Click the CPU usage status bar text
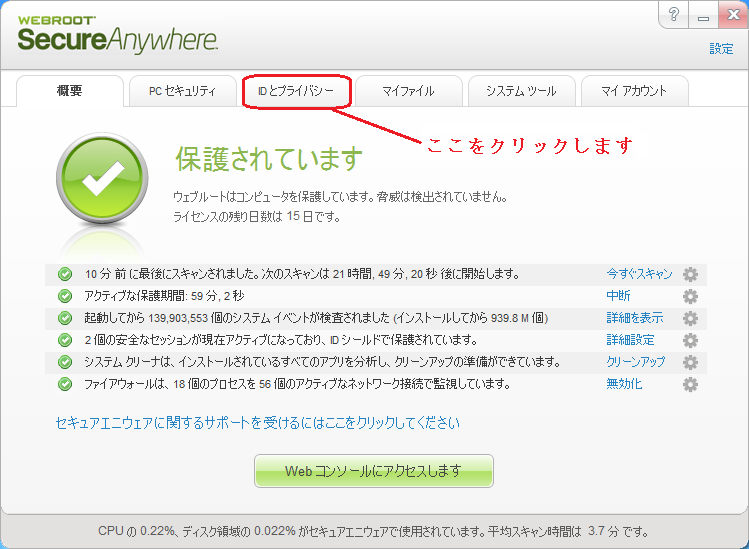This screenshot has width=749, height=549. pos(374,531)
